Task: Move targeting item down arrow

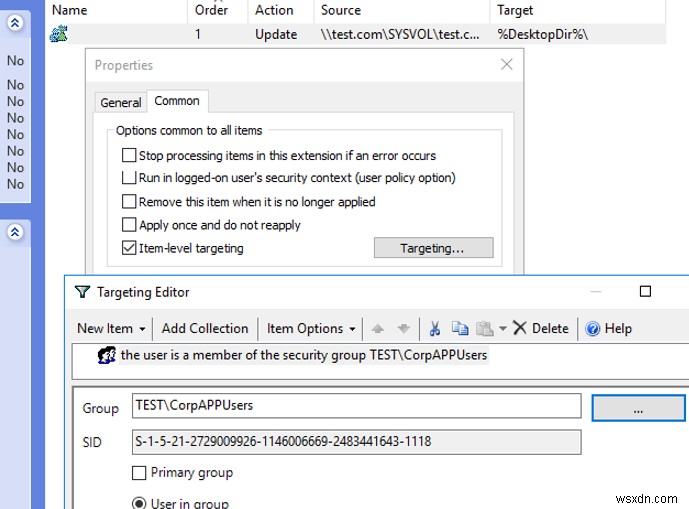Action: coord(403,328)
